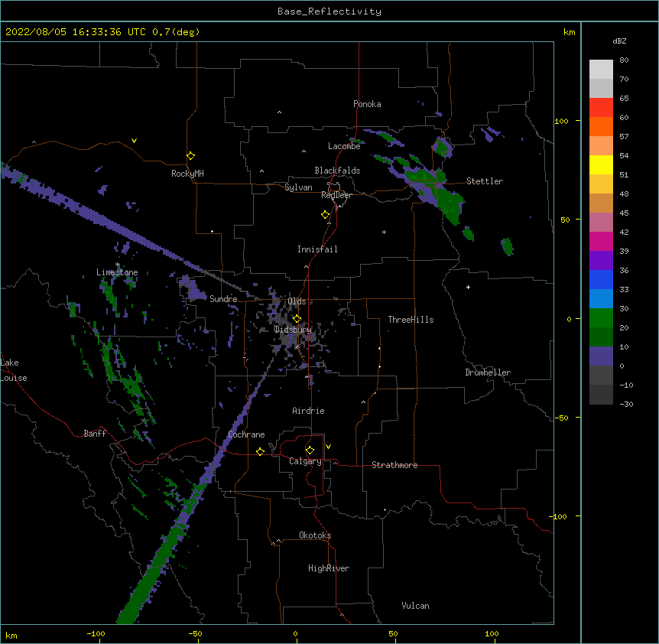Pick the gray 65-70 dBZ swatch
Viewport: 659px width, 644px height.
[x=601, y=88]
